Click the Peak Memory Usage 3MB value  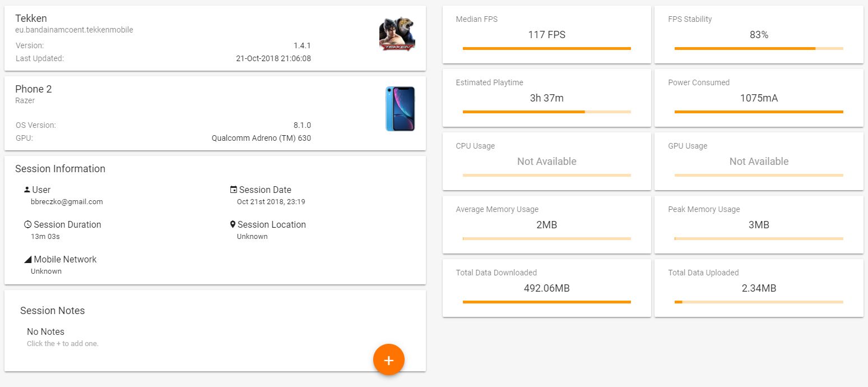point(759,225)
